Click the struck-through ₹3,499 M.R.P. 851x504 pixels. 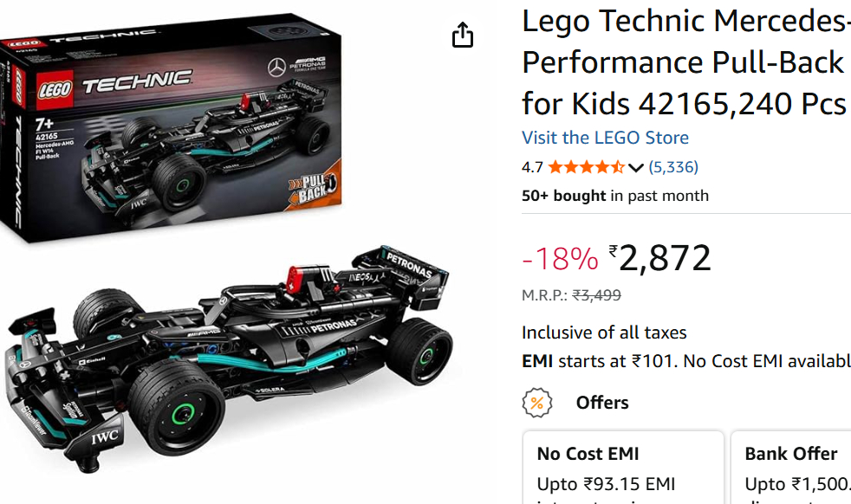click(596, 295)
